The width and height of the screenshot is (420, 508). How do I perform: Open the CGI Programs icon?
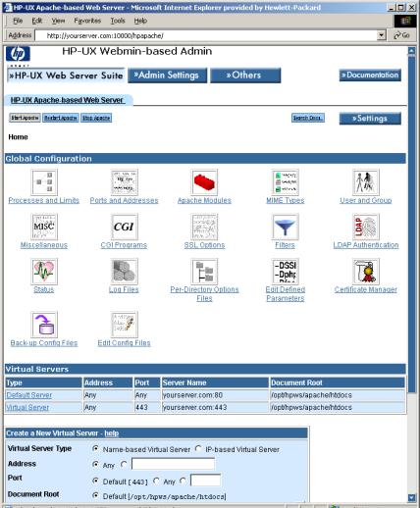[125, 227]
